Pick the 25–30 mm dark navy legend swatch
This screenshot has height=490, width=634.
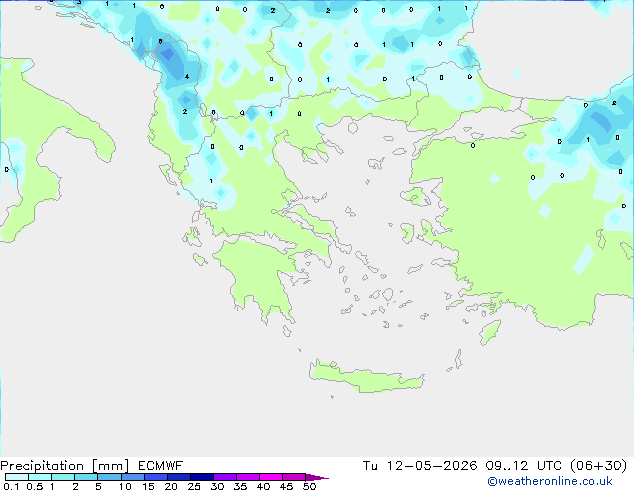[x=202, y=477]
